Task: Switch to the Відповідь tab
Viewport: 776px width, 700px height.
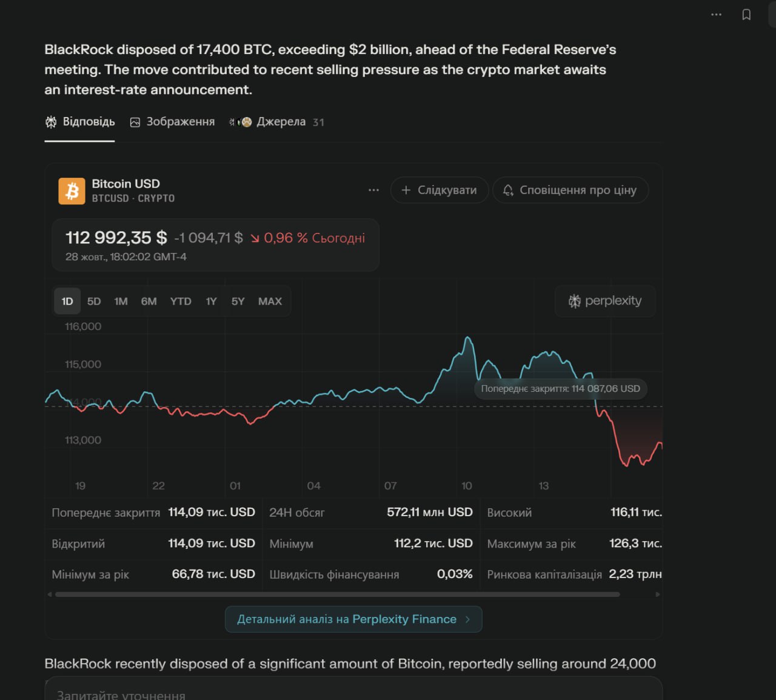Action: click(80, 122)
